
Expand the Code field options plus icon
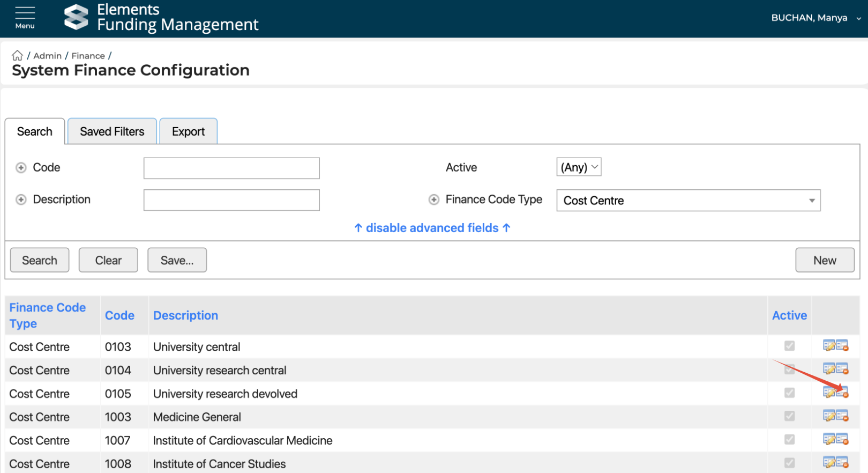21,168
